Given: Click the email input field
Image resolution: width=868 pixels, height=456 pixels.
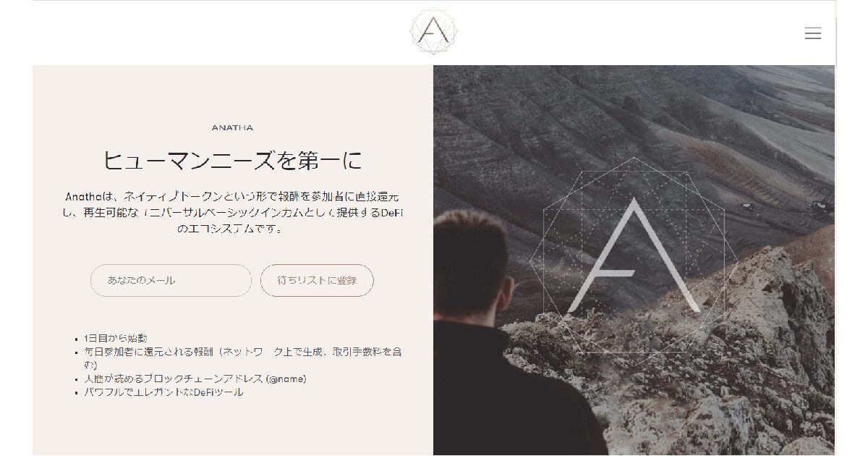Looking at the screenshot, I should click(x=171, y=280).
